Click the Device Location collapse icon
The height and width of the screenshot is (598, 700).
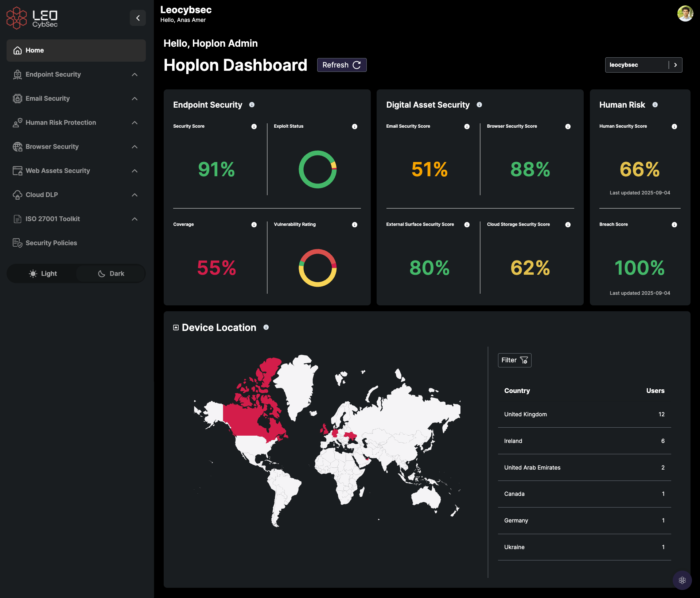pos(176,328)
